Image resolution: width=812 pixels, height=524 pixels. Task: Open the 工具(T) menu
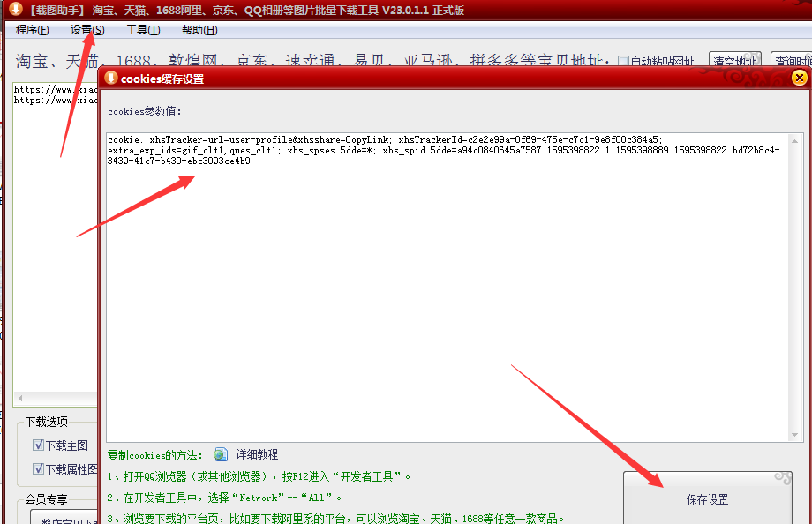[x=143, y=30]
